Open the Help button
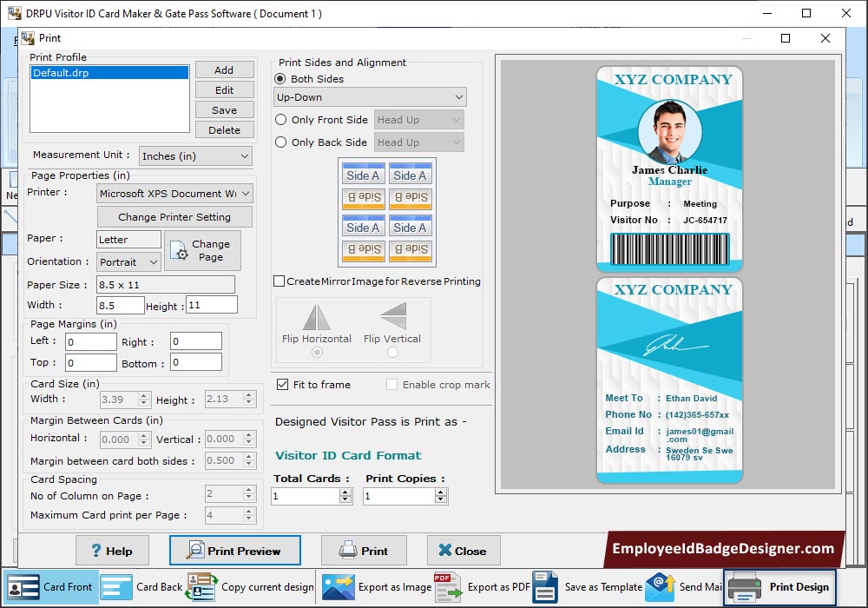Viewport: 868px width, 608px height. click(x=112, y=551)
